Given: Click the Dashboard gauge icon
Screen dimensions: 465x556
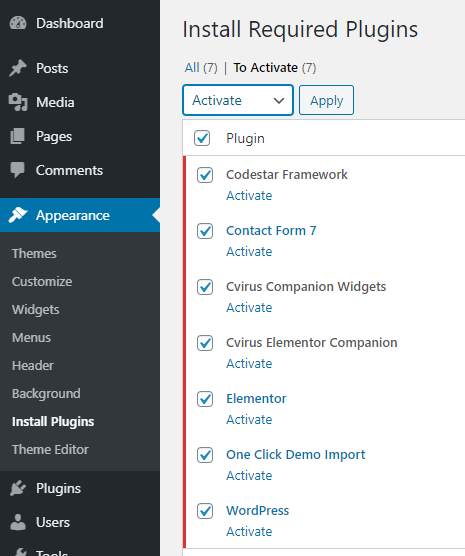Looking at the screenshot, I should [18, 23].
